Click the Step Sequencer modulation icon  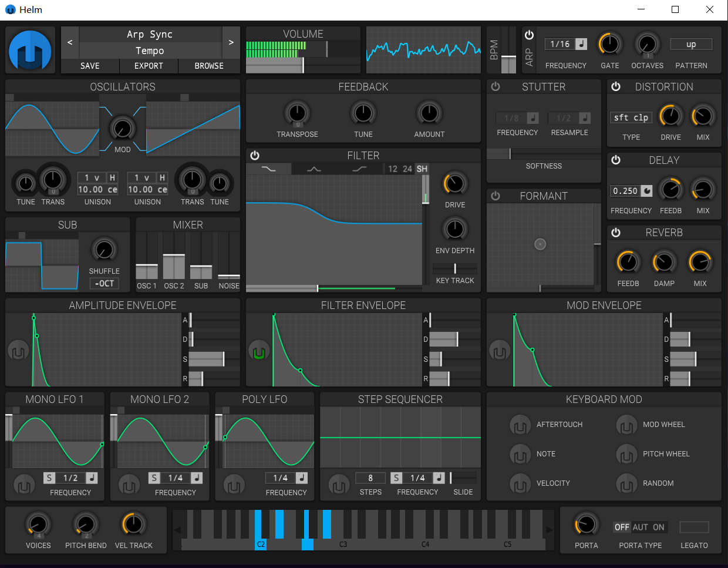point(339,485)
